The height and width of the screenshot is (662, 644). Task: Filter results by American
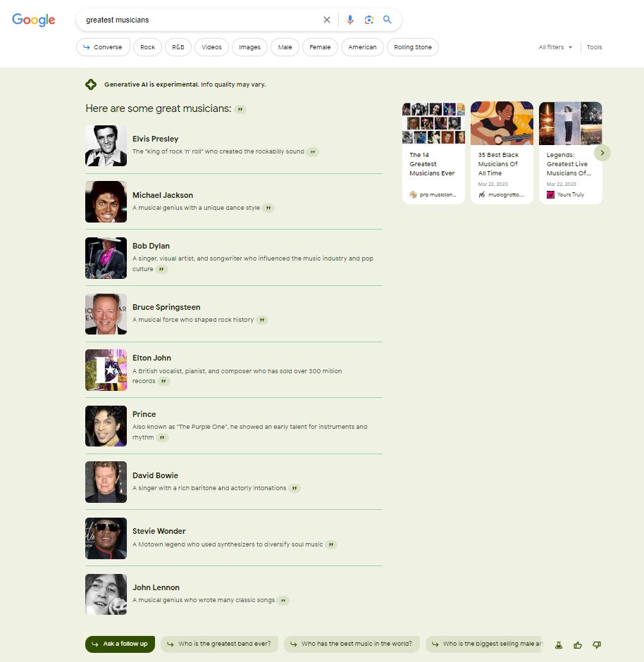362,47
